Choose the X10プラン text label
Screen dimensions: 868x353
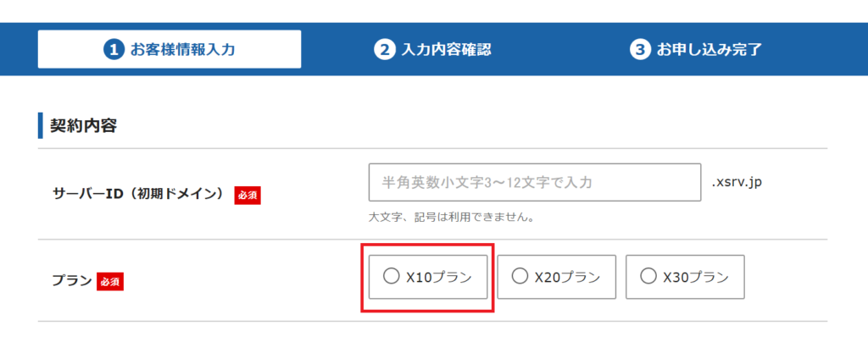439,278
